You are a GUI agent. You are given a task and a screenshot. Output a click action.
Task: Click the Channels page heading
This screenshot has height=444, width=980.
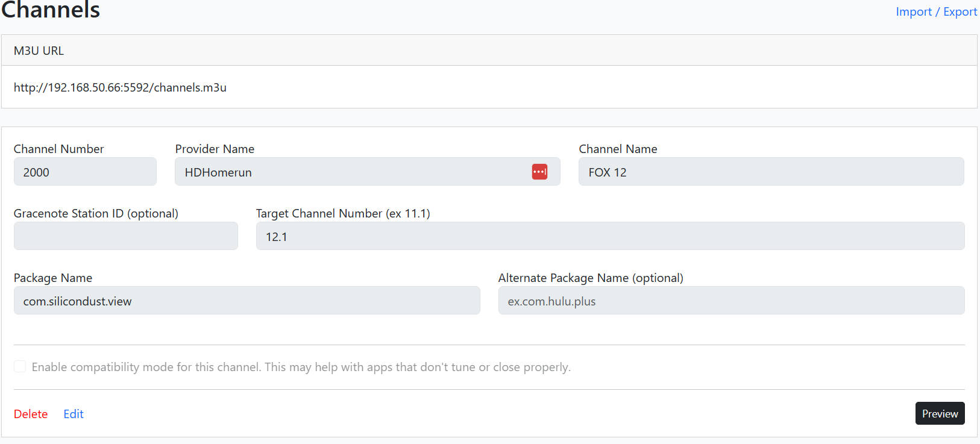[51, 10]
